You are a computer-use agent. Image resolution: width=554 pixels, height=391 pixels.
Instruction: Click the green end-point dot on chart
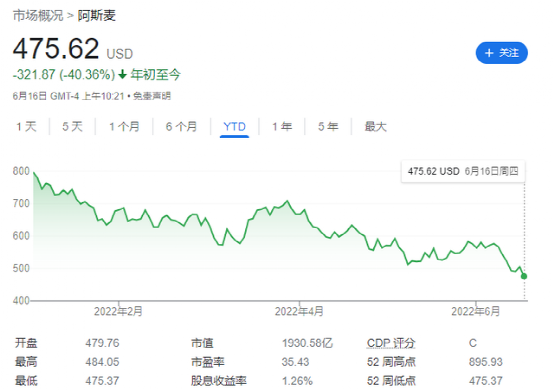pyautogui.click(x=524, y=276)
